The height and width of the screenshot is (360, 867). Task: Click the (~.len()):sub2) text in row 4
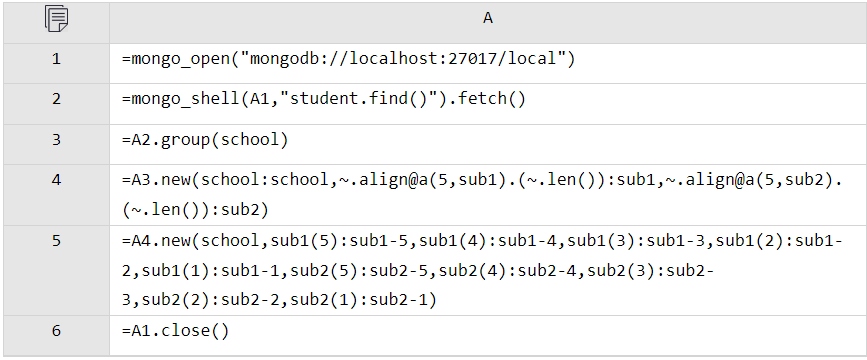tap(195, 210)
